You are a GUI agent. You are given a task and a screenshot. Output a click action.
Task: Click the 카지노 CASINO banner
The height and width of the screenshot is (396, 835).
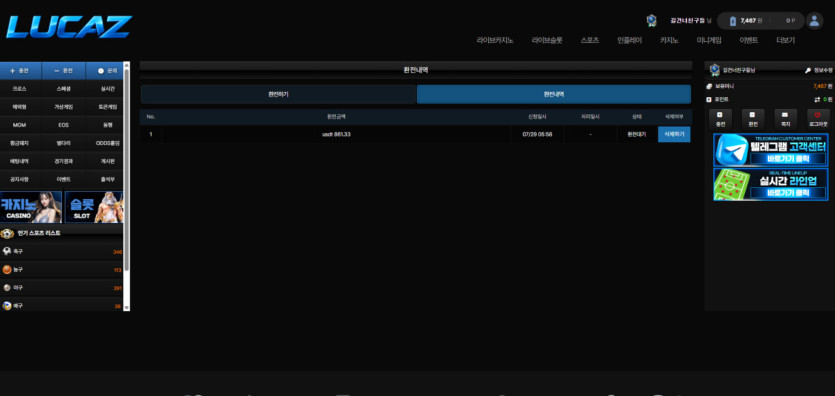point(31,207)
